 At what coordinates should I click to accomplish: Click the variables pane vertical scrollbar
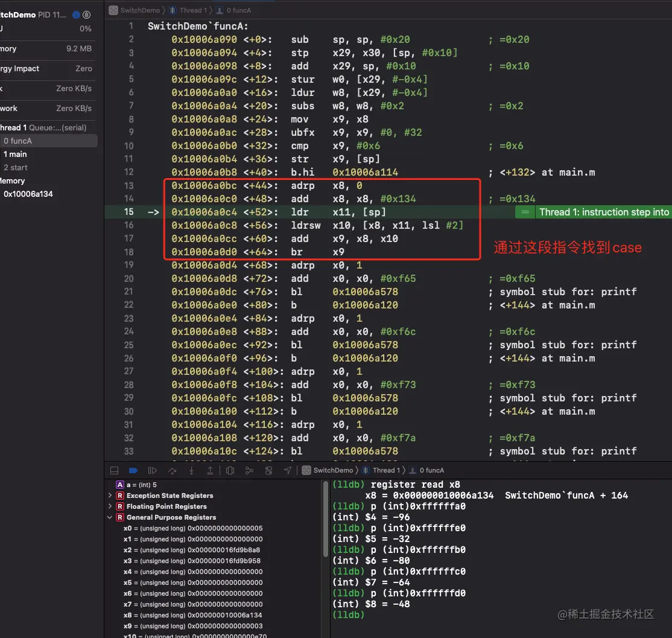click(x=325, y=518)
